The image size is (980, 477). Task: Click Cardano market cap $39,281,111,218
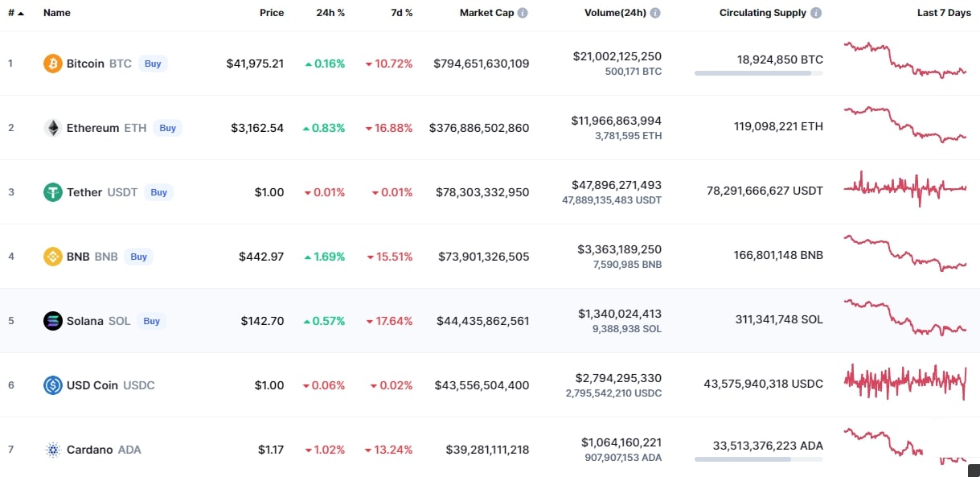pyautogui.click(x=487, y=450)
